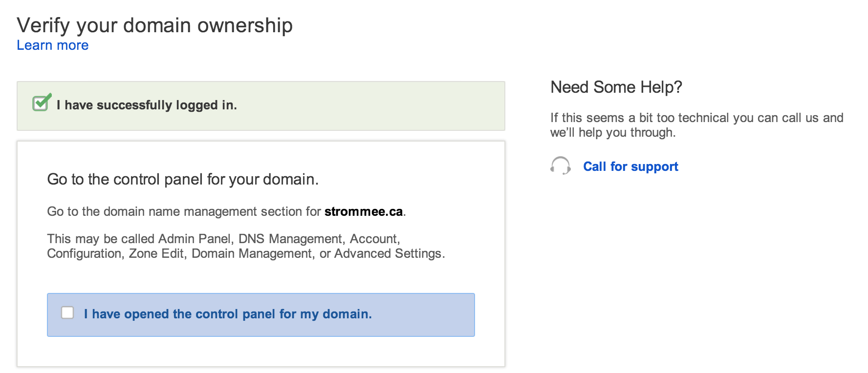This screenshot has height=373, width=868.
Task: Click the 'I have opened the control panel' label
Action: [228, 314]
